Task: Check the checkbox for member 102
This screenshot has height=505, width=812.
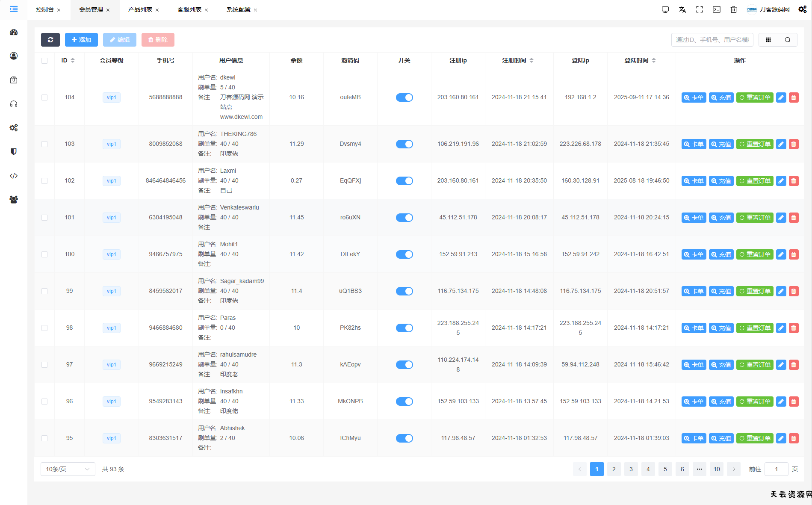Action: (x=44, y=181)
